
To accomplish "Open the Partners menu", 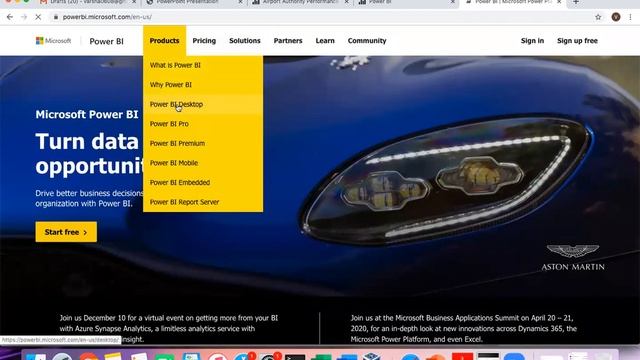I will (288, 41).
